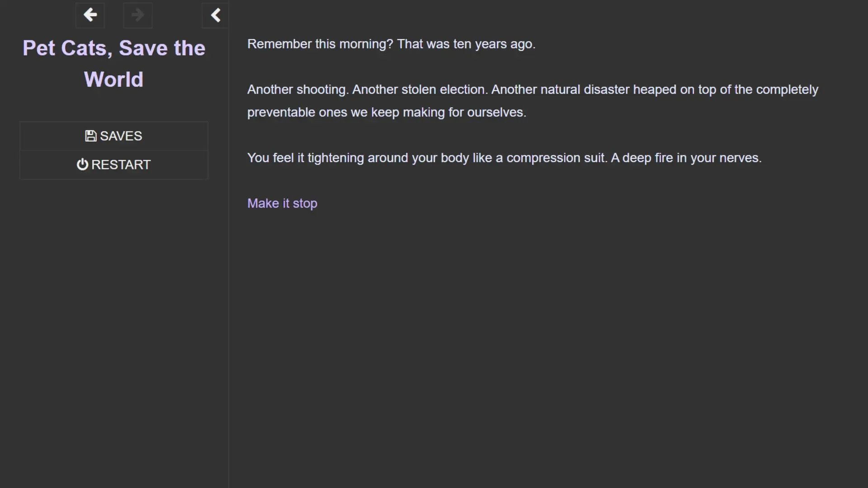Click the 'Pet Cats, Save the' title line
This screenshot has height=488, width=868.
tap(114, 48)
